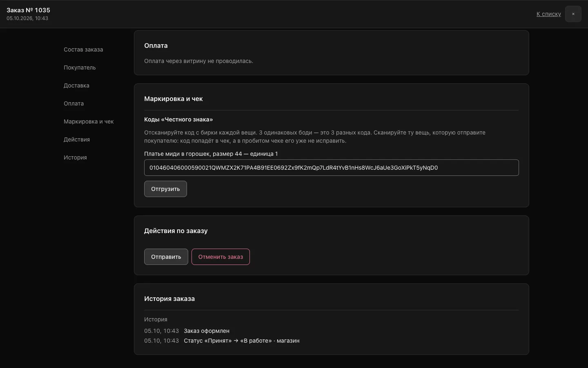The height and width of the screenshot is (368, 588).
Task: Select «Заказ № 1035» header title
Action: click(28, 10)
